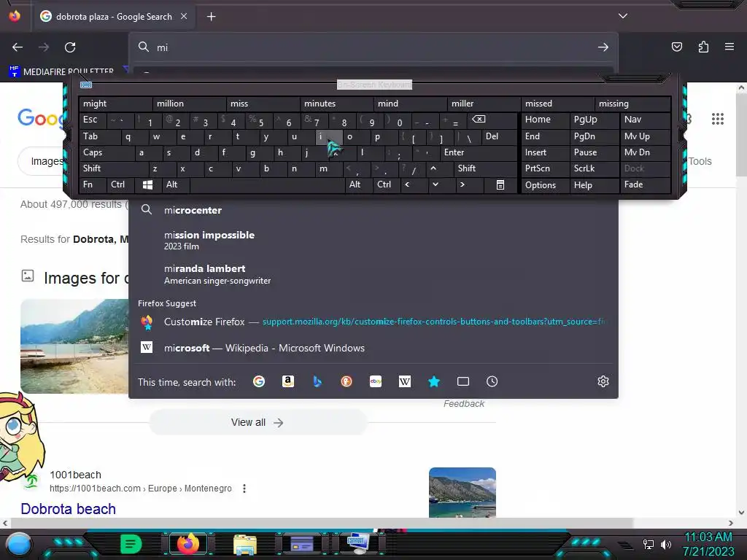Viewport: 747px width, 560px height.
Task: Select the microcenter search suggestion
Action: coord(373,210)
